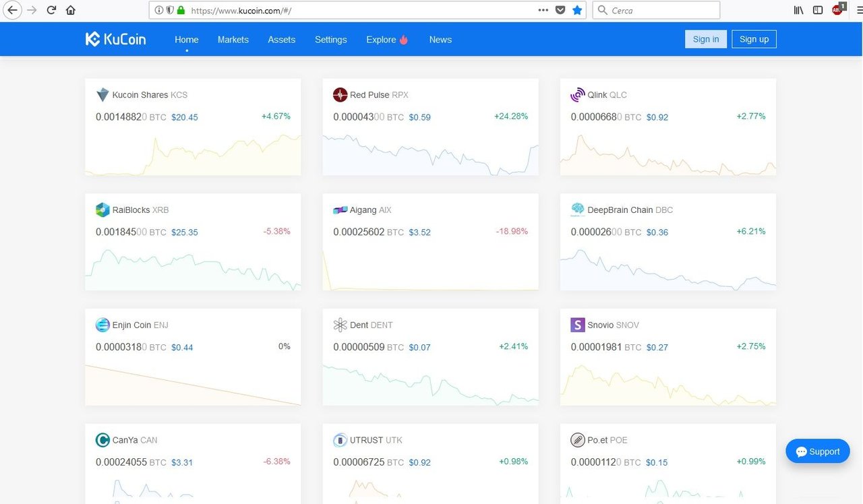Open the Support chat button
863x504 pixels.
818,451
